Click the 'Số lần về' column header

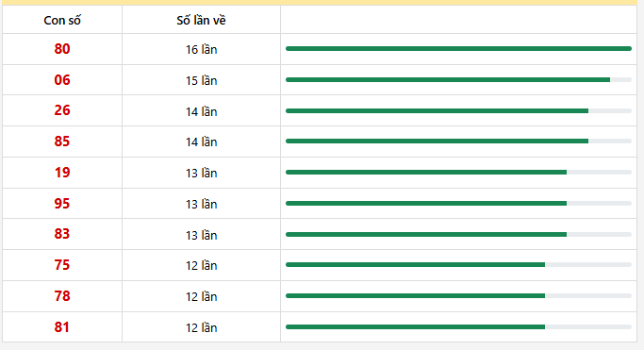pos(201,20)
